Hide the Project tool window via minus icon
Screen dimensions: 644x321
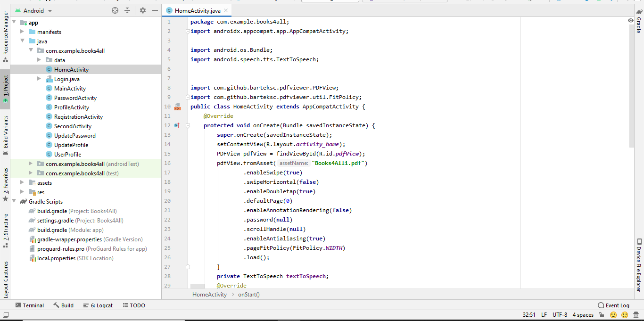pyautogui.click(x=155, y=10)
